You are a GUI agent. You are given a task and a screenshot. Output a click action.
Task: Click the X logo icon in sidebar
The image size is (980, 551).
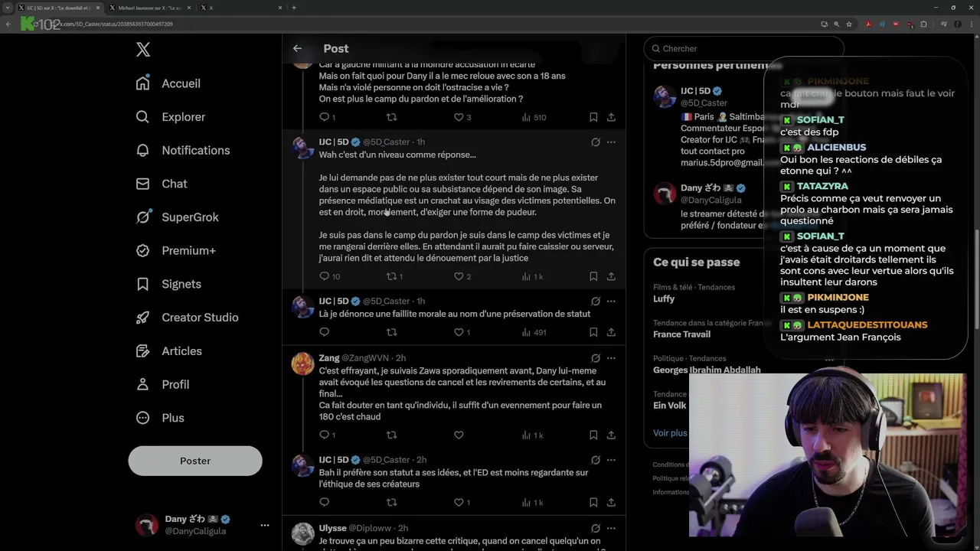coord(143,50)
